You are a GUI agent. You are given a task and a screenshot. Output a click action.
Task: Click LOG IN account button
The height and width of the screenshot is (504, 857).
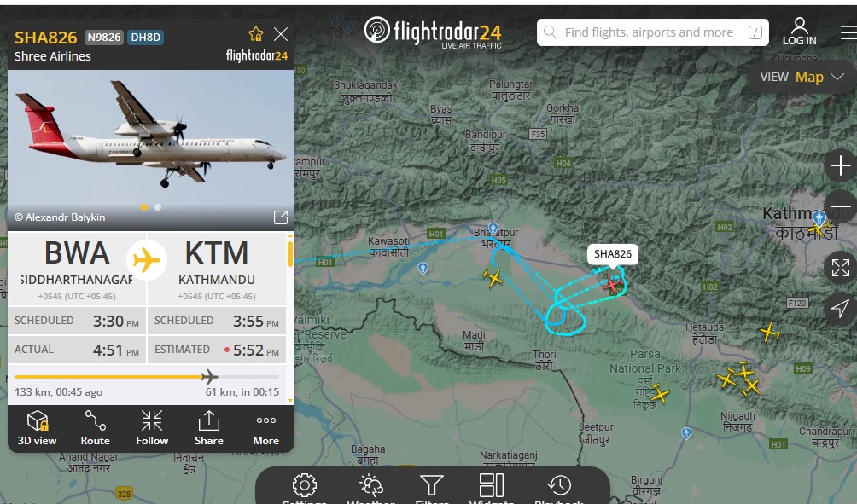coord(799,32)
